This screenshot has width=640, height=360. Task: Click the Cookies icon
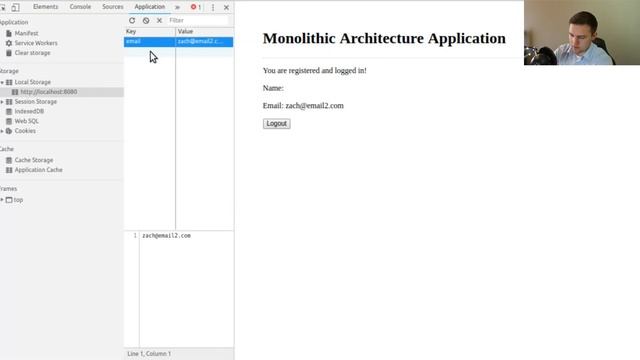(9, 131)
